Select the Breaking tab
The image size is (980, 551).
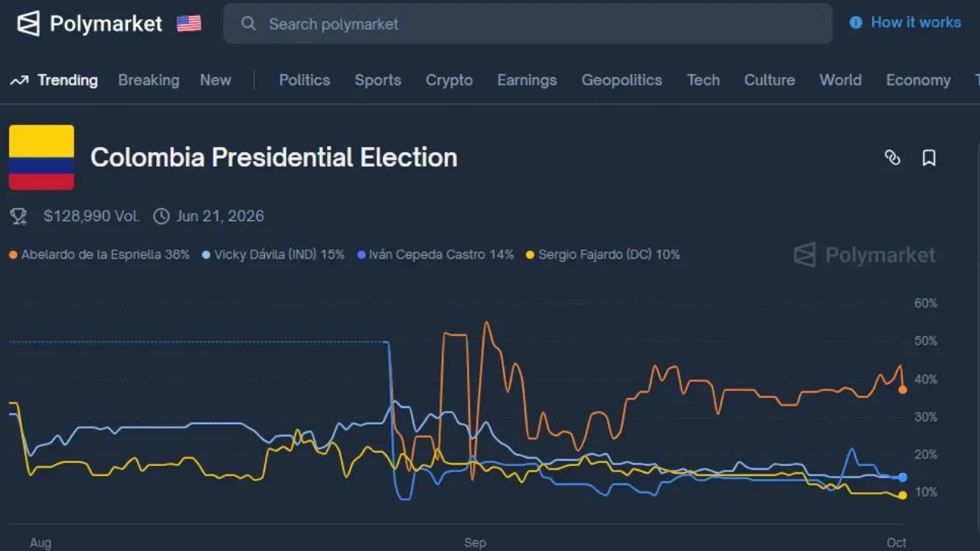(x=149, y=80)
